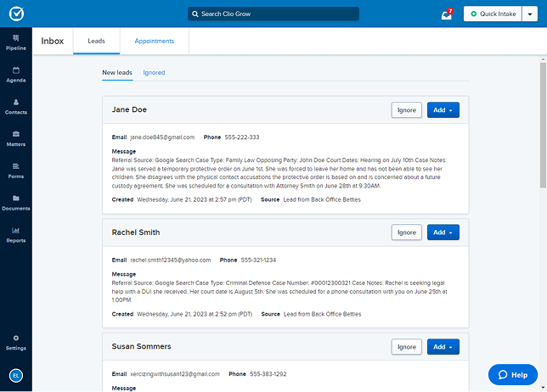The height and width of the screenshot is (392, 547).
Task: Open Add dropdown for Susan Sommers
Action: coord(443,347)
